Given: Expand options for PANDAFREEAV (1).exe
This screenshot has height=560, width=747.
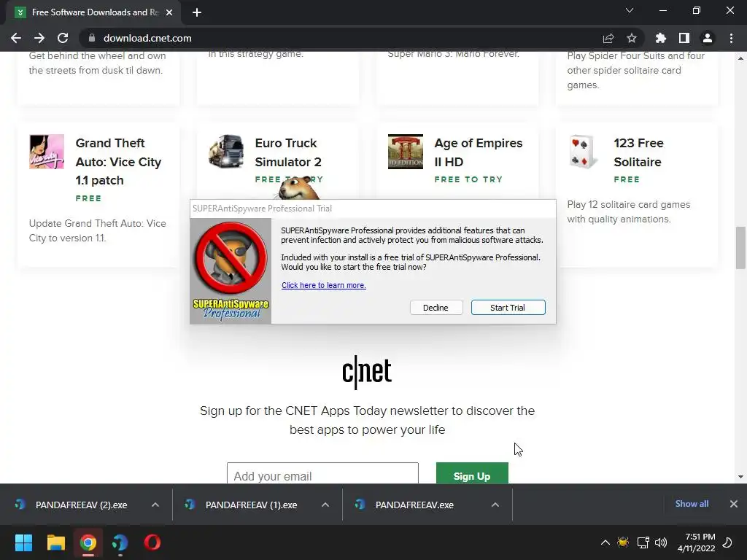Looking at the screenshot, I should coord(325,505).
